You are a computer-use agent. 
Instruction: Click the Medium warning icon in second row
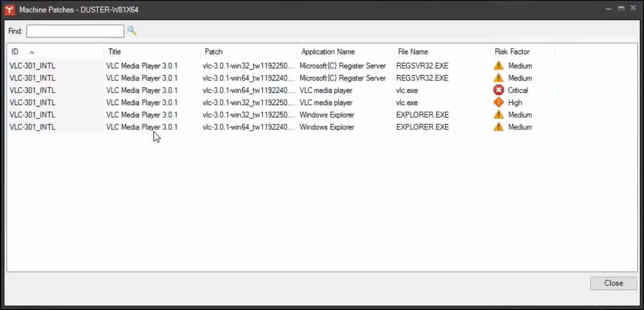pos(498,78)
